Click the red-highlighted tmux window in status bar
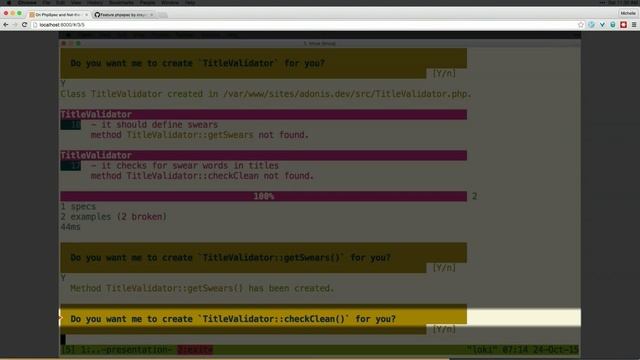 click(195, 350)
